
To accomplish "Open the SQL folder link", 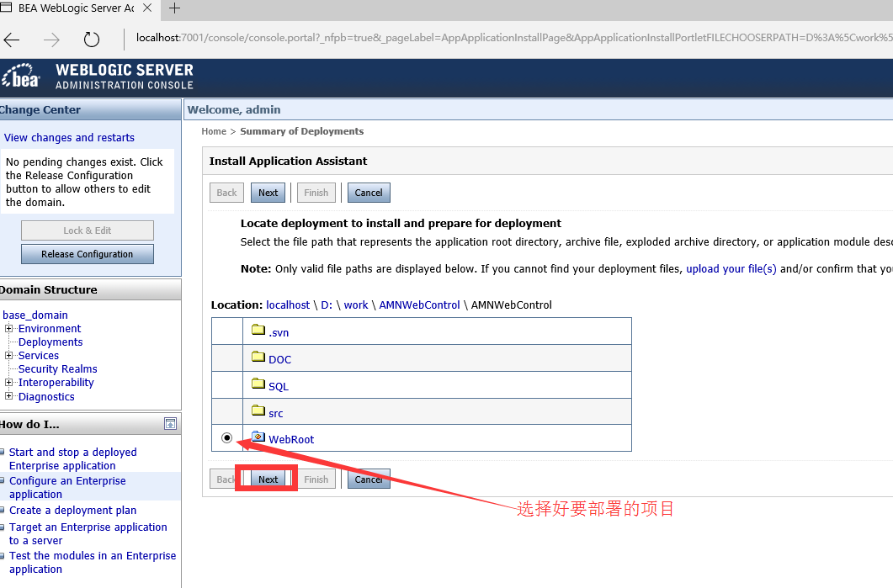I will [279, 386].
